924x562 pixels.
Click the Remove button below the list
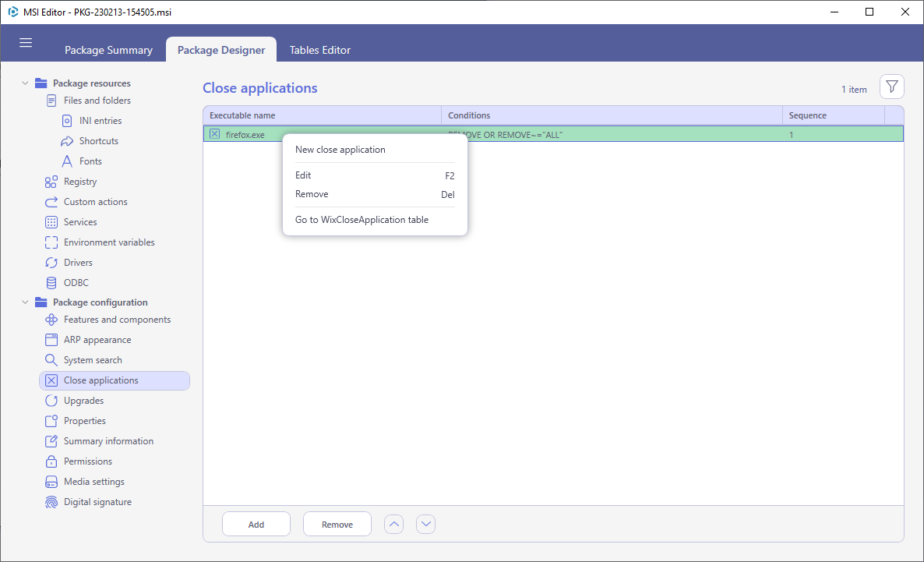[337, 525]
